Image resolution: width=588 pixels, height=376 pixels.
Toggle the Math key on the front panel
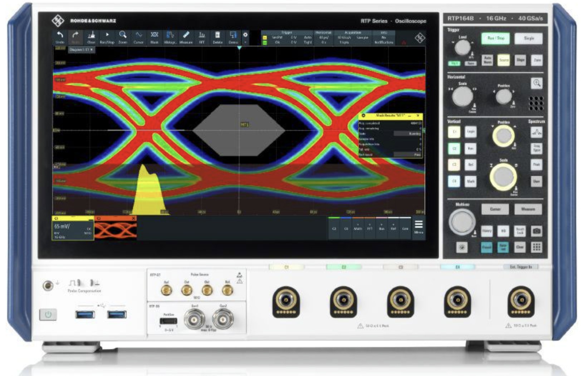click(x=471, y=181)
